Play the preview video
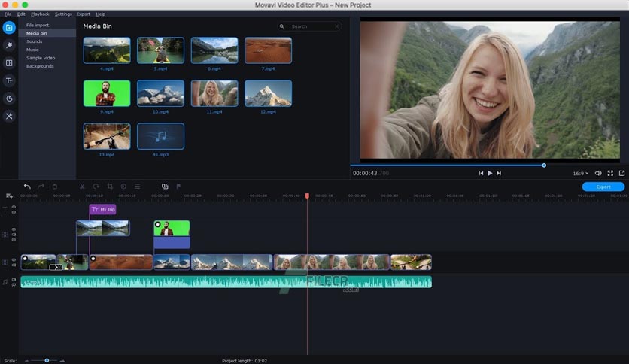The width and height of the screenshot is (629, 364). coord(490,173)
